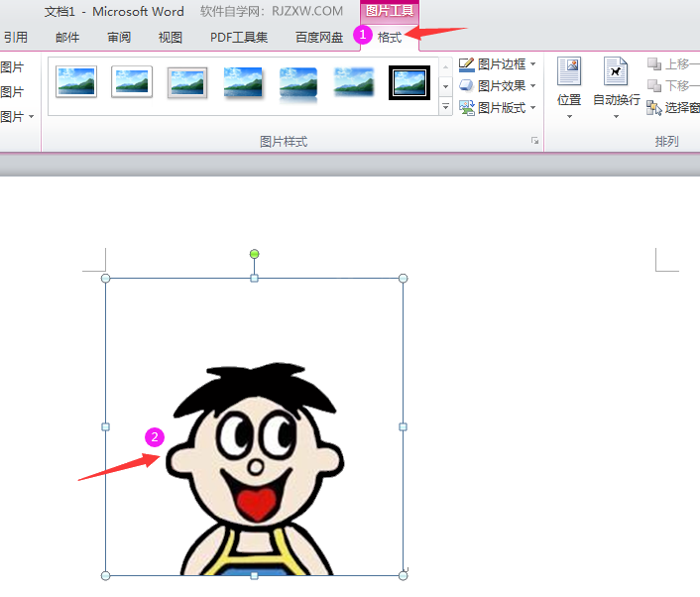Apply the fifth reflected rounded picture style
Image resolution: width=700 pixels, height=597 pixels.
(298, 84)
